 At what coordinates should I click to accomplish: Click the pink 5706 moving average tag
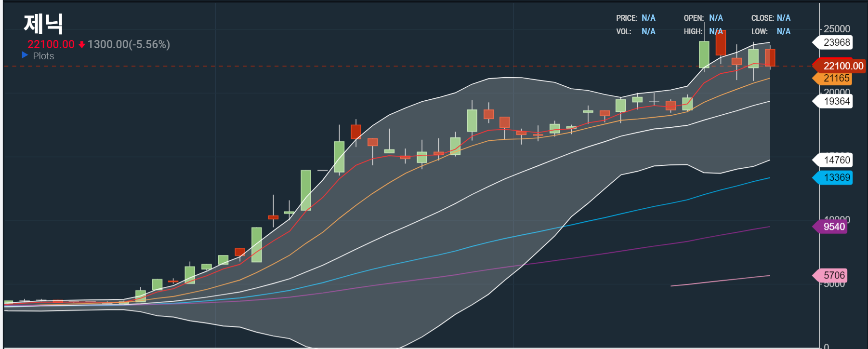click(833, 275)
